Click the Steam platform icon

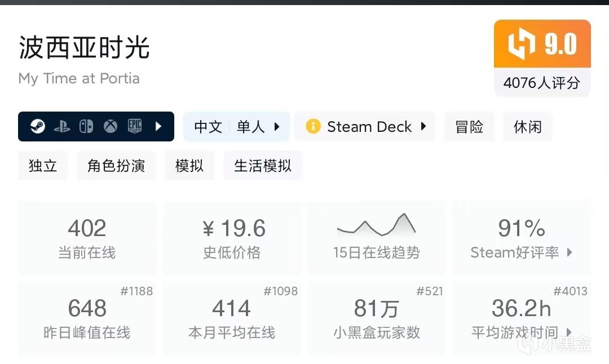tap(38, 127)
